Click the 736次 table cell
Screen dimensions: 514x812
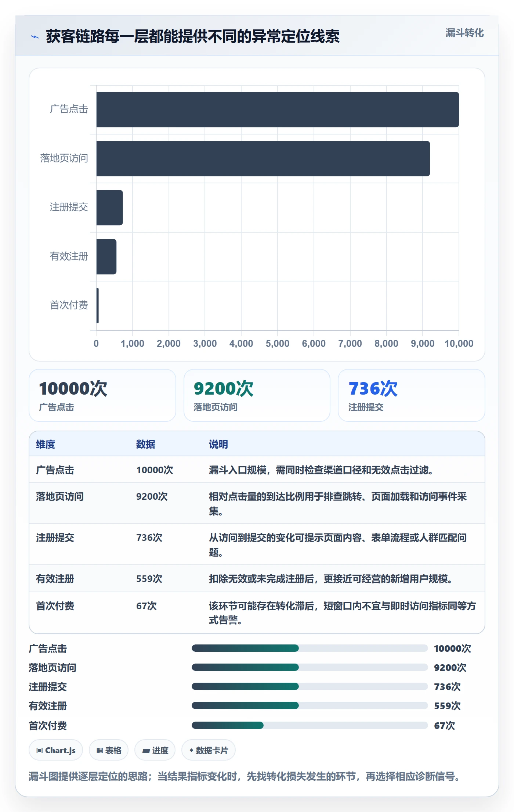tap(149, 538)
